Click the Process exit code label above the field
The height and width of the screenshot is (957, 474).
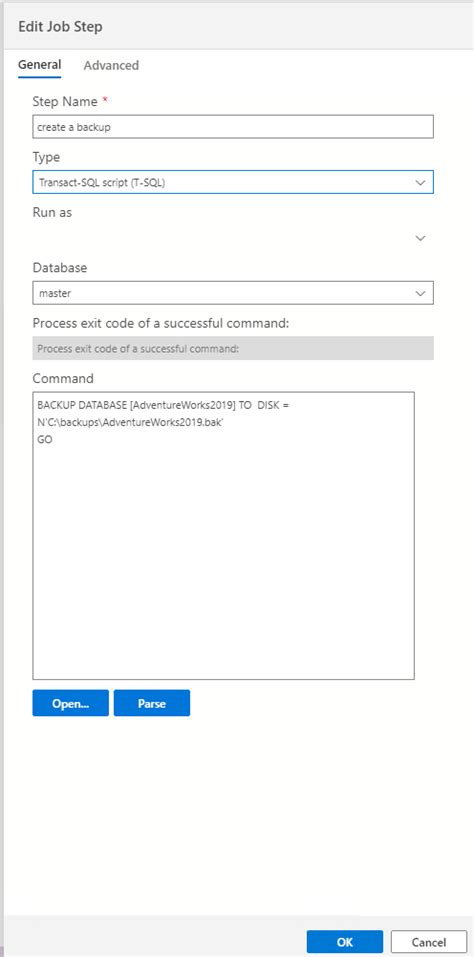click(x=160, y=323)
